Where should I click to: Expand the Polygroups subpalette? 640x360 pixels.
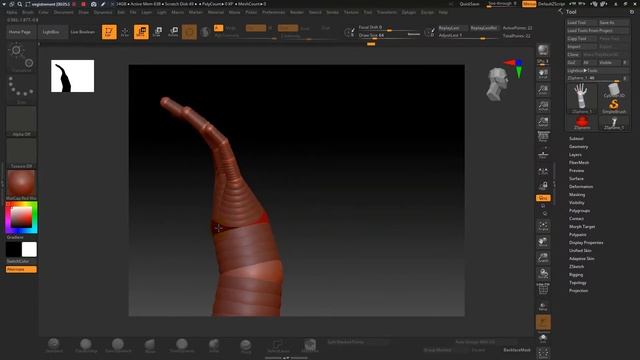[x=580, y=211]
